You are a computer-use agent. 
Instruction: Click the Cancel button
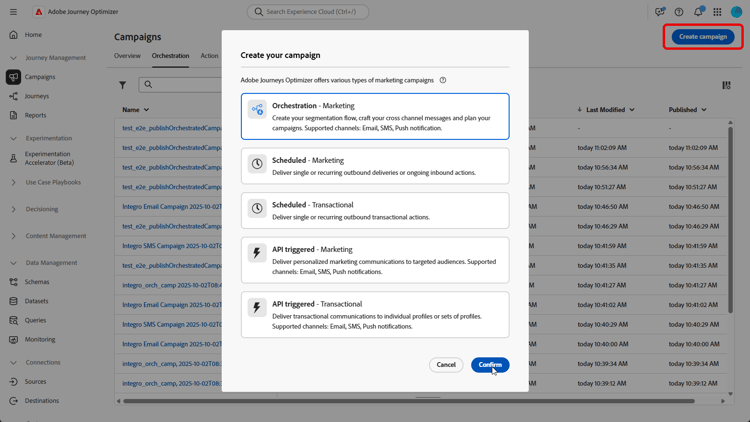coord(446,365)
